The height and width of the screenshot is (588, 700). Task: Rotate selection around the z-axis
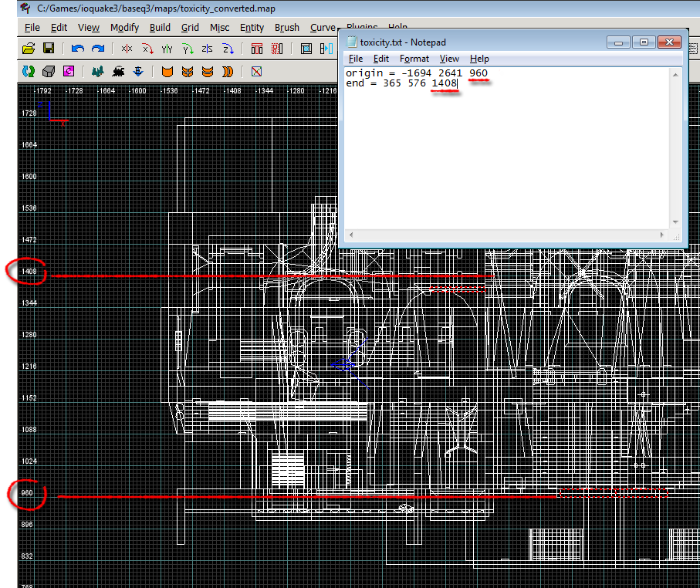pos(228,49)
